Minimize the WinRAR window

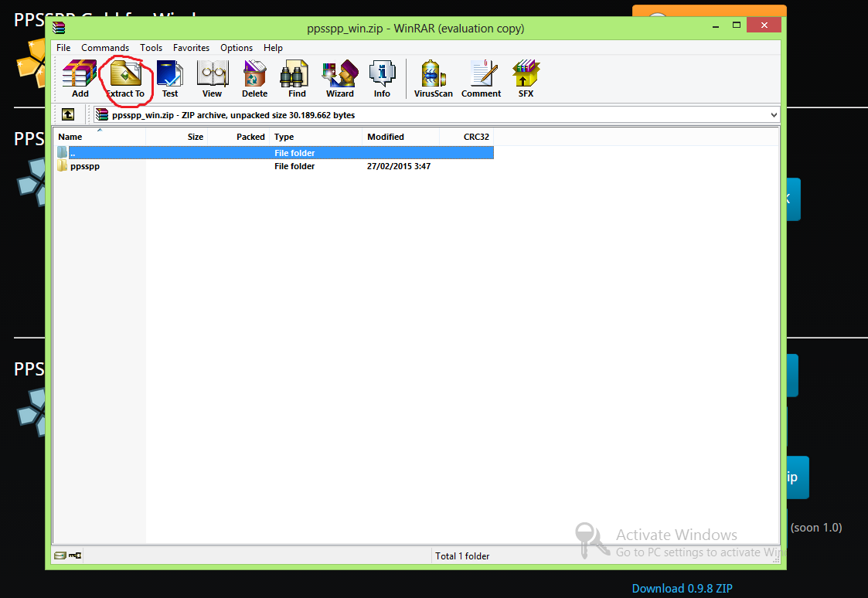tap(716, 26)
